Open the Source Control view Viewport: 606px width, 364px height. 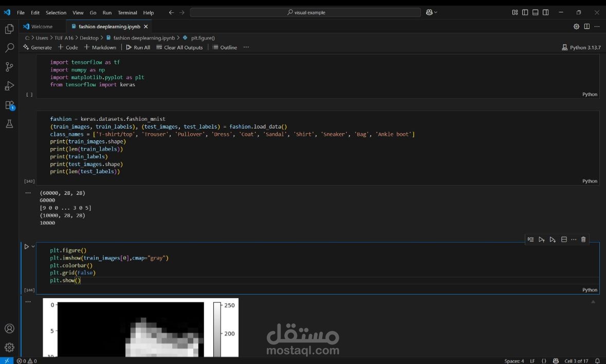pos(9,67)
